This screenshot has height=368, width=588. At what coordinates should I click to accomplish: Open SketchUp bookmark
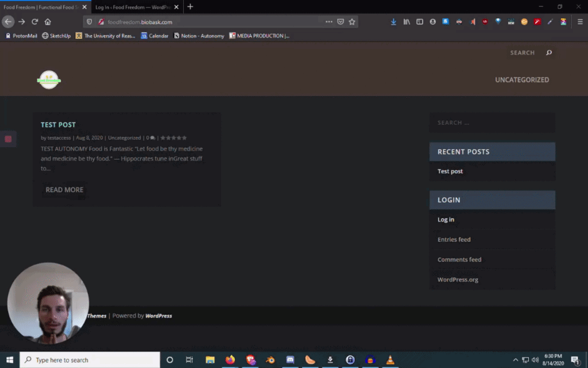click(56, 36)
